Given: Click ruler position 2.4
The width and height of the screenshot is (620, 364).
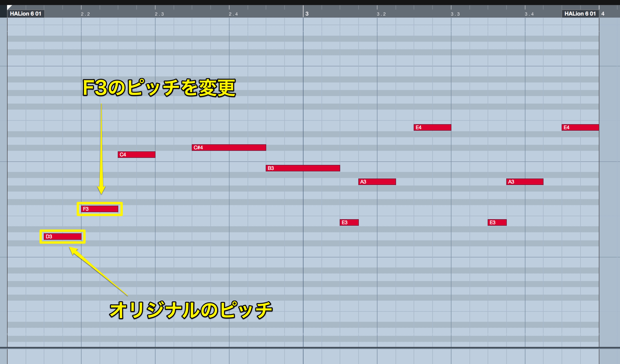Looking at the screenshot, I should tap(233, 14).
